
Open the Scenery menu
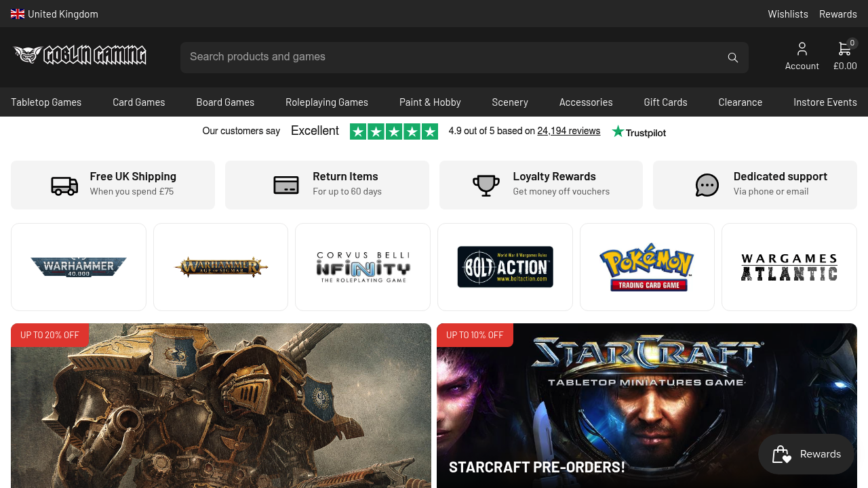pos(510,102)
